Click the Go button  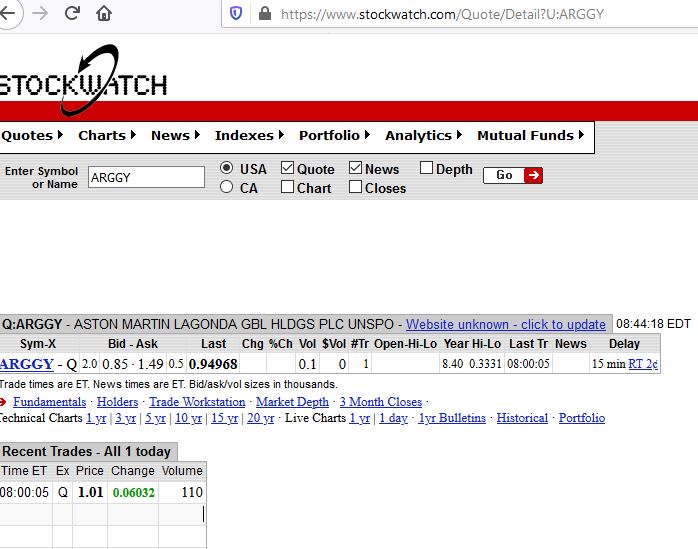click(x=513, y=175)
